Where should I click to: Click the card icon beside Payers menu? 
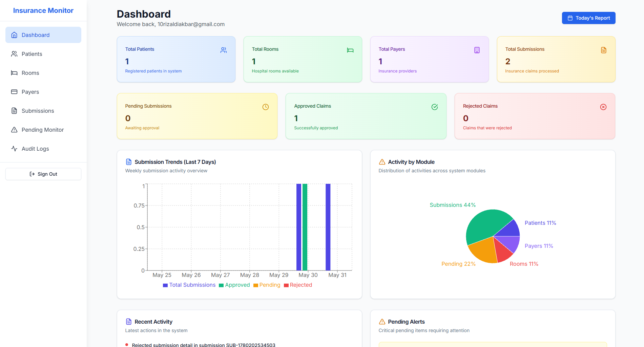(x=14, y=92)
